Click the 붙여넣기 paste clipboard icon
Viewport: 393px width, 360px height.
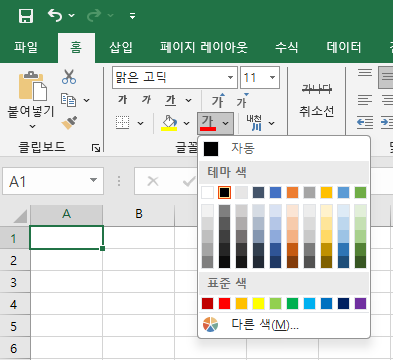(32, 86)
